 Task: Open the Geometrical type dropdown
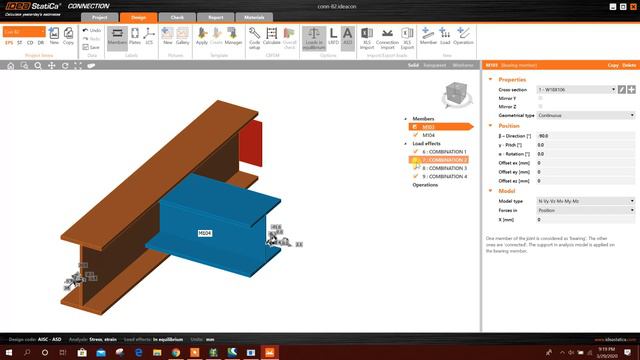coord(586,116)
